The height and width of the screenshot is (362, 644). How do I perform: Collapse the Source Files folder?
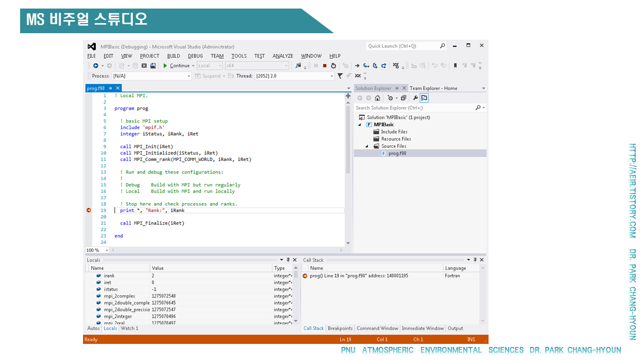point(367,146)
